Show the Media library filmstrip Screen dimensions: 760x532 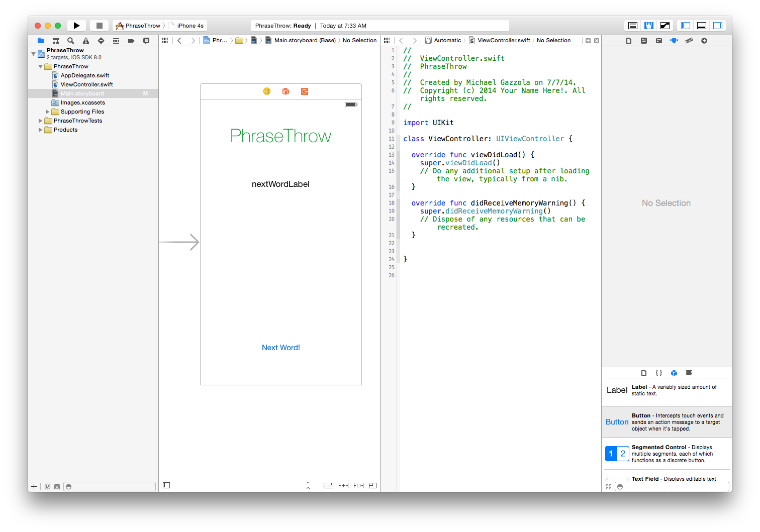pos(689,373)
